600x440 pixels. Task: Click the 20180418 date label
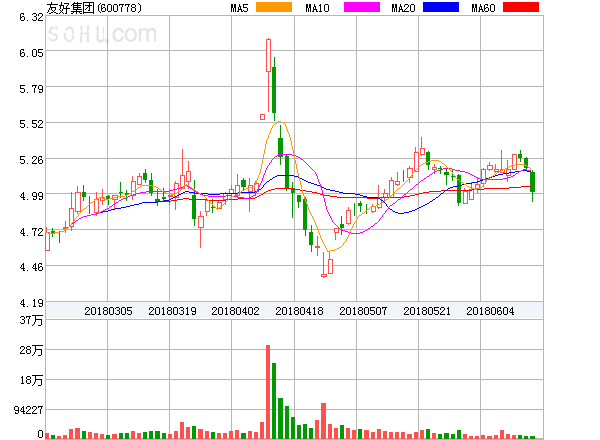click(x=299, y=311)
